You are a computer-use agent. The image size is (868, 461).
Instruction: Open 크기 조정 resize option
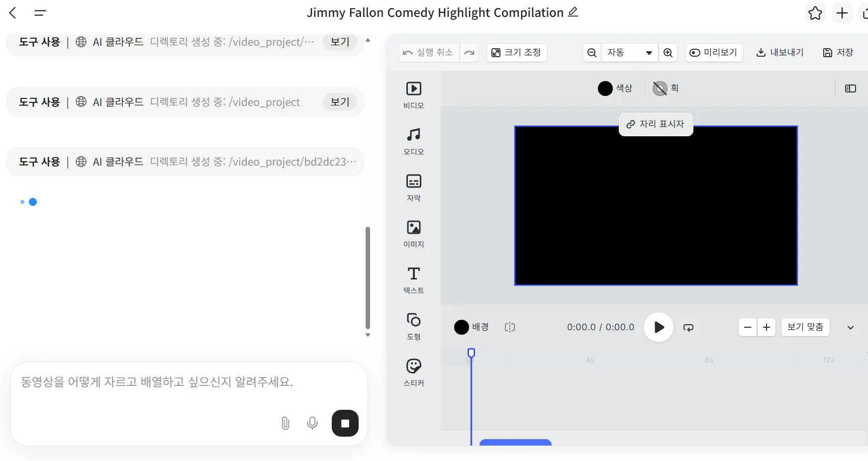coord(517,53)
